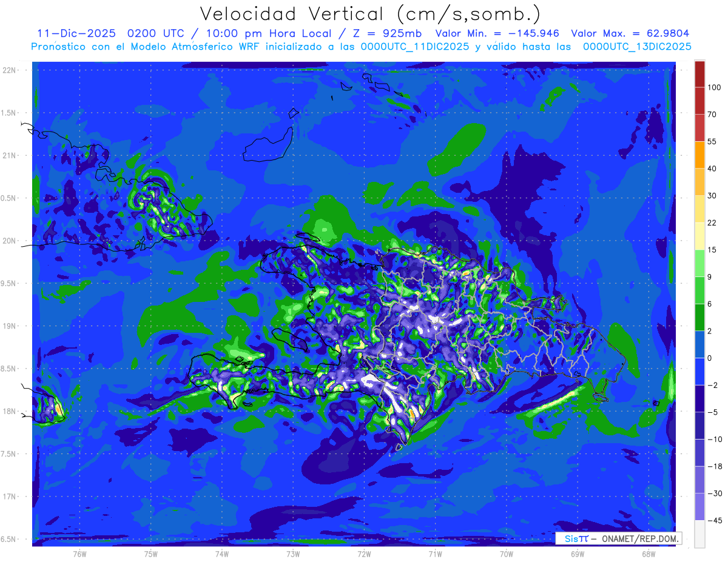This screenshot has height=562, width=728.
Task: Click the latitude label "20N"
Action: click(x=9, y=241)
